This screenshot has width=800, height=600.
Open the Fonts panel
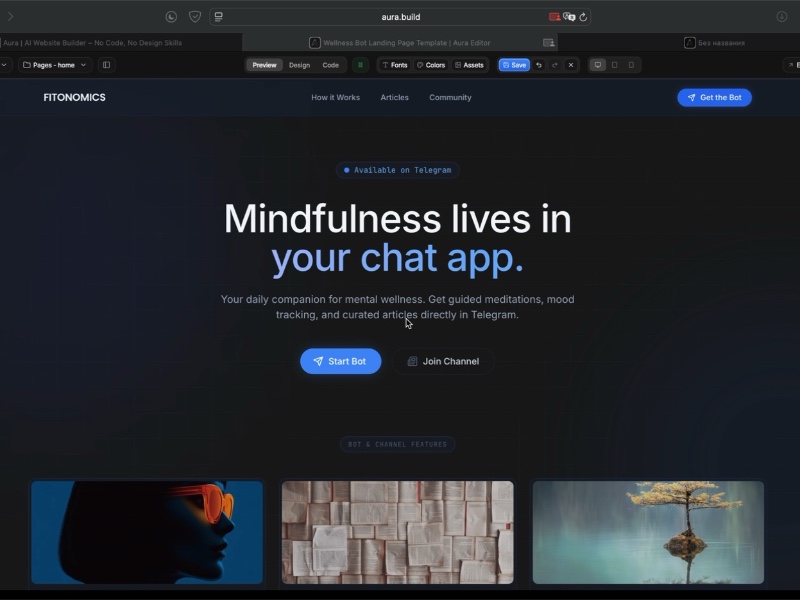pos(394,65)
